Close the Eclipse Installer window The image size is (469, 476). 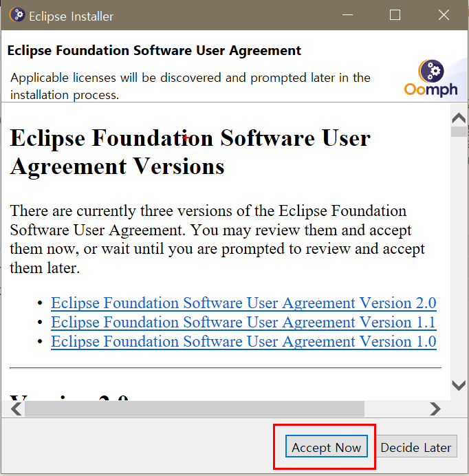click(x=444, y=15)
